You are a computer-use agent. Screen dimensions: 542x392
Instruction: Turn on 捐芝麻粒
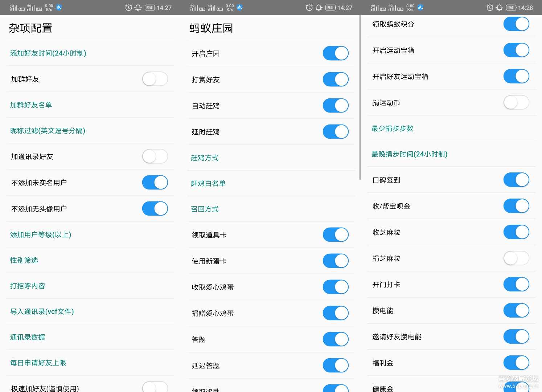pos(516,258)
